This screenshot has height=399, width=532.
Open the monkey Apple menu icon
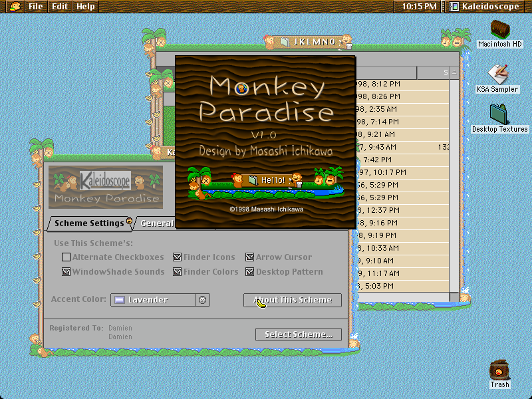point(15,6)
